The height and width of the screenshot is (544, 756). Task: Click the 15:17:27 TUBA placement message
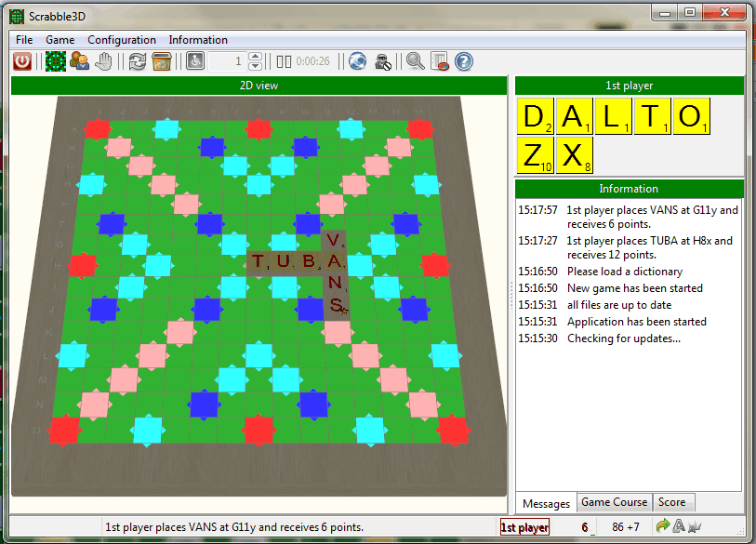625,247
